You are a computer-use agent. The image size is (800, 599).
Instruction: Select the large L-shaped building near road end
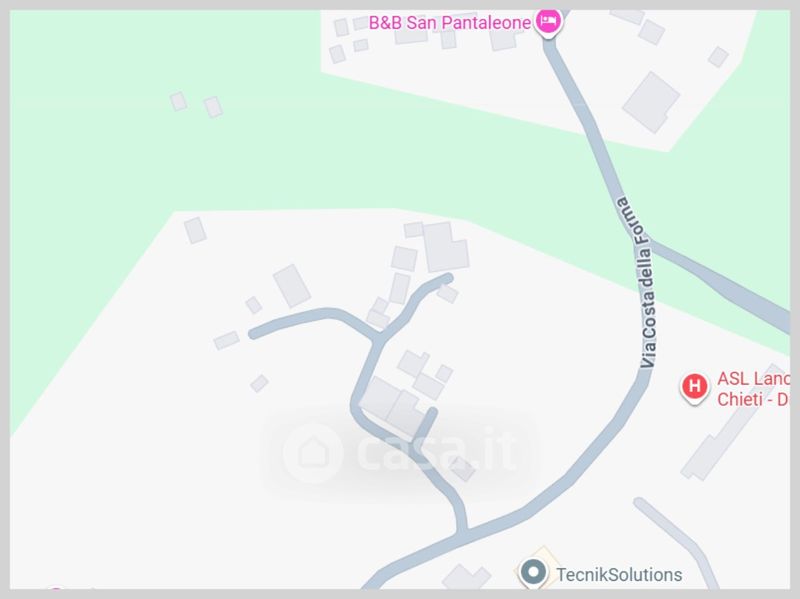pyautogui.click(x=446, y=247)
